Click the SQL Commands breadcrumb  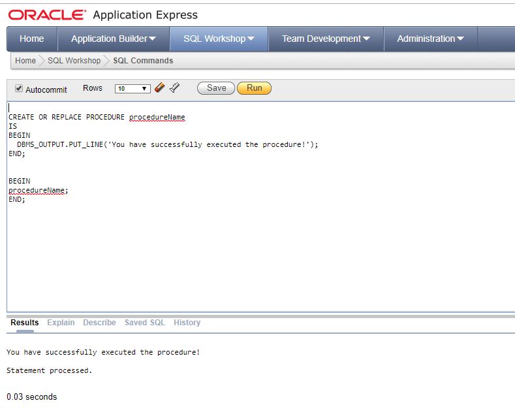[143, 61]
